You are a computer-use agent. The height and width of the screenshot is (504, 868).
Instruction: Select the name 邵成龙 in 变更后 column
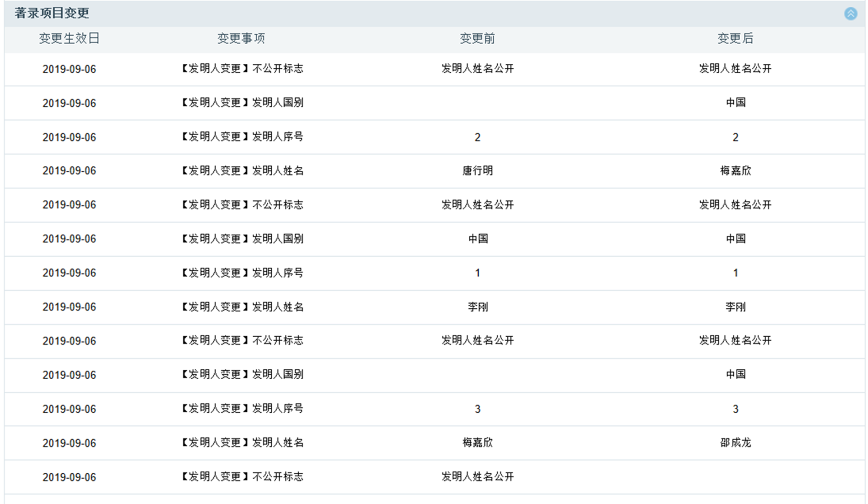pos(736,443)
